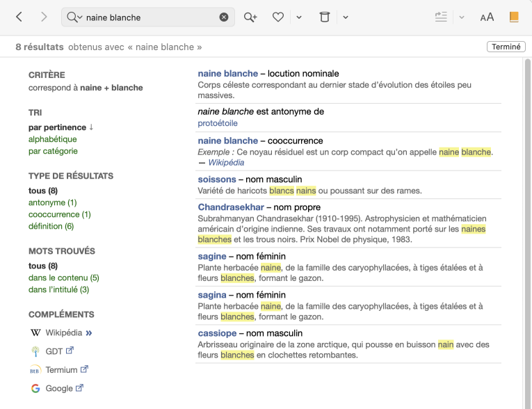Sort results by alphabétique
This screenshot has height=409, width=532.
coord(52,139)
